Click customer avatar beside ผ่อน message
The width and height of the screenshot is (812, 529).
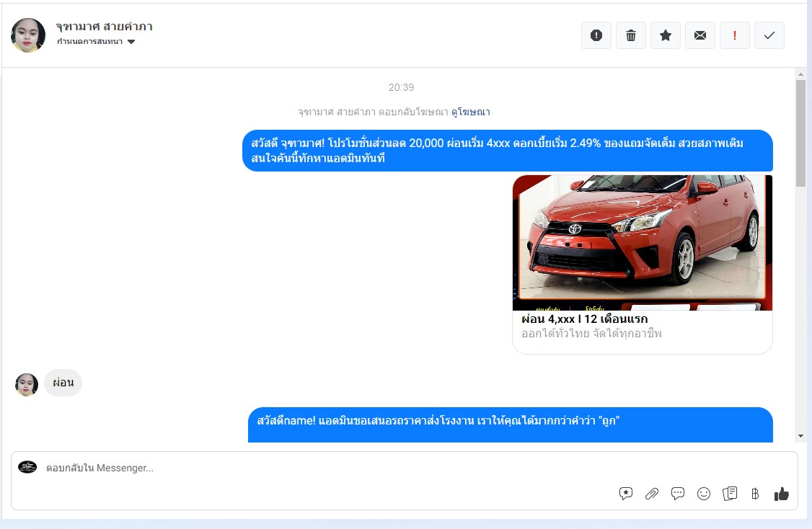point(27,385)
